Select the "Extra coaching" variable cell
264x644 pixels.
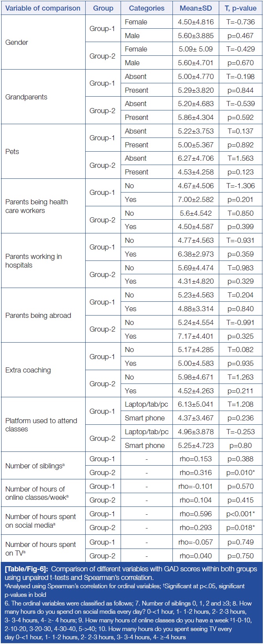28,370
